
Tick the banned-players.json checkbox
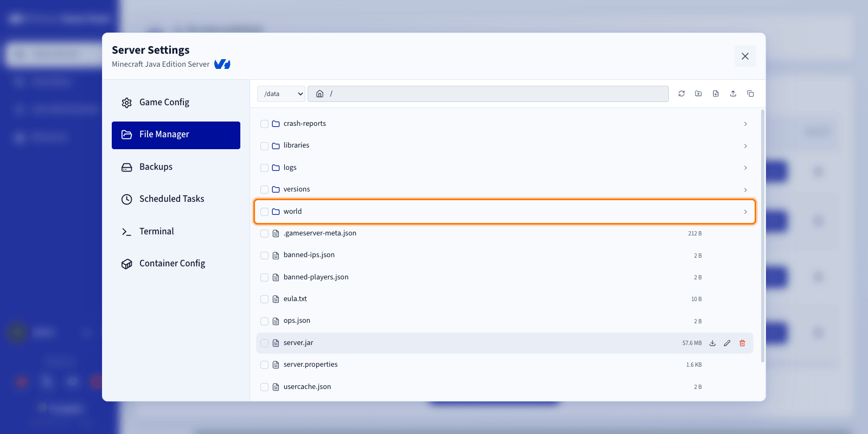[x=264, y=277]
